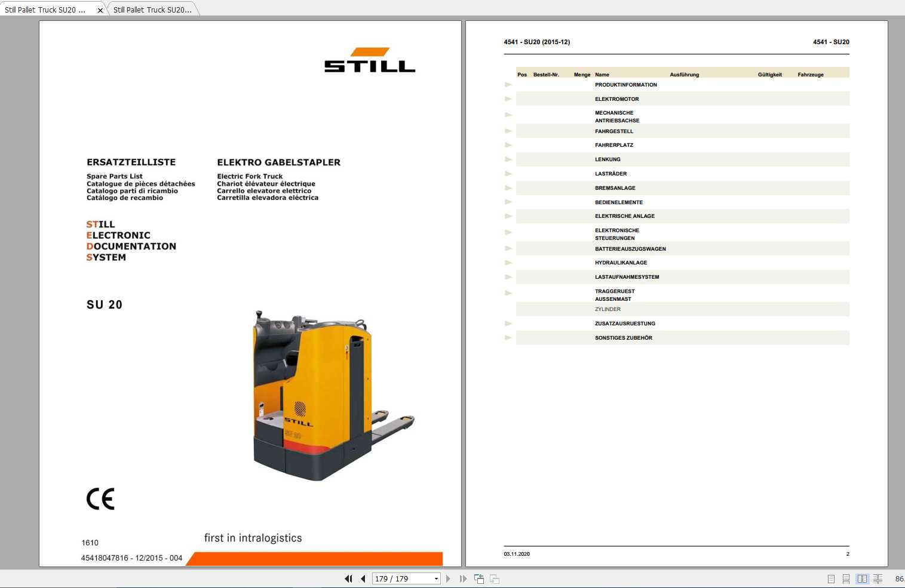
Task: Click the LASTRÄDER entry
Action: [611, 174]
